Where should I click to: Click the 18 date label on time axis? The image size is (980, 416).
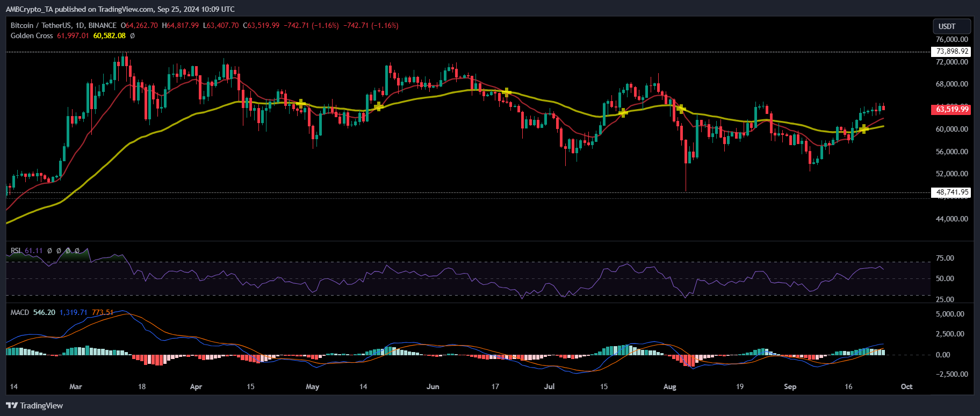click(x=142, y=386)
